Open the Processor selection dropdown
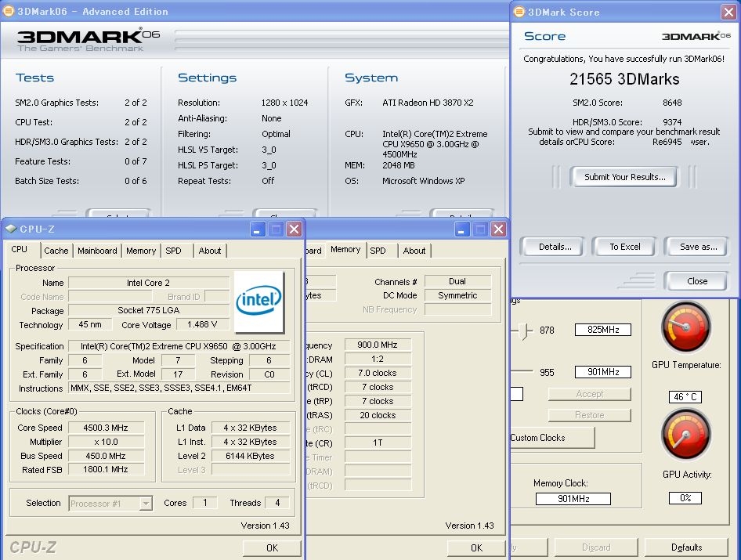 pos(146,504)
